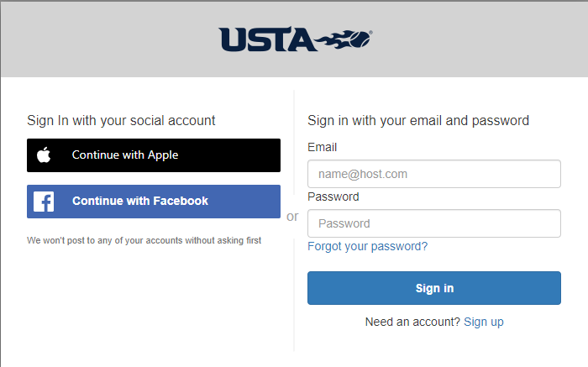The image size is (588, 367).
Task: Open the Sign up link
Action: coord(484,322)
